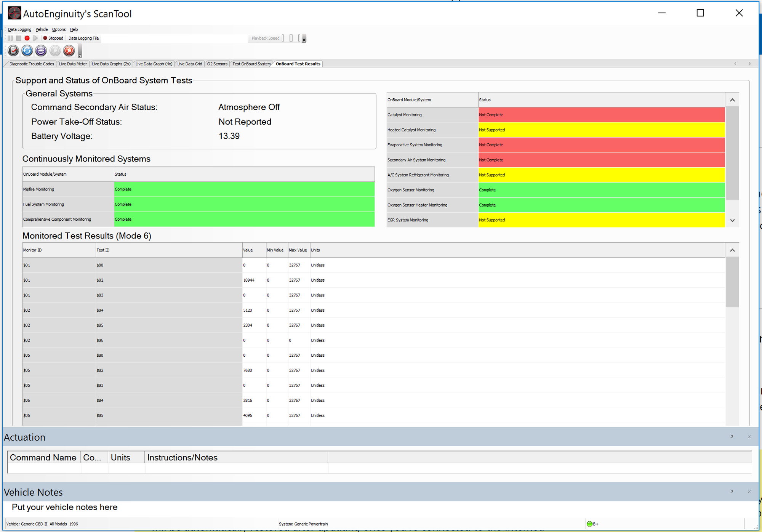762x532 pixels.
Task: Click the purple vehicle toolbar icon
Action: point(41,50)
